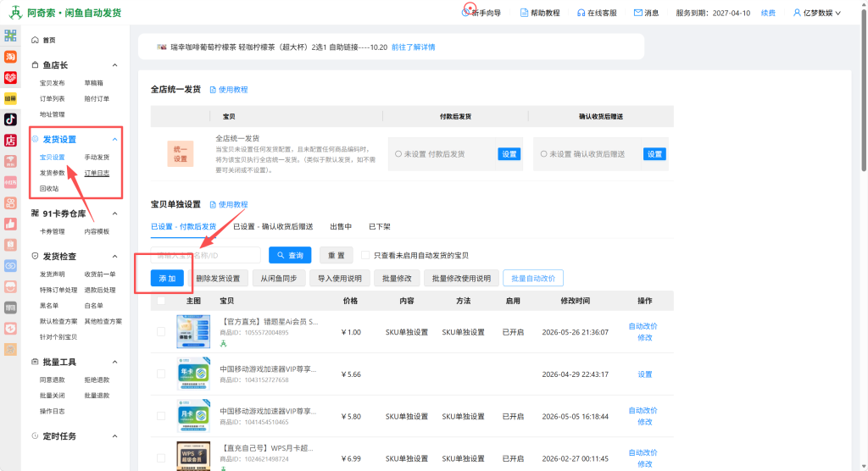Click the 删除发货设置 button
The image size is (868, 471).
click(x=218, y=279)
